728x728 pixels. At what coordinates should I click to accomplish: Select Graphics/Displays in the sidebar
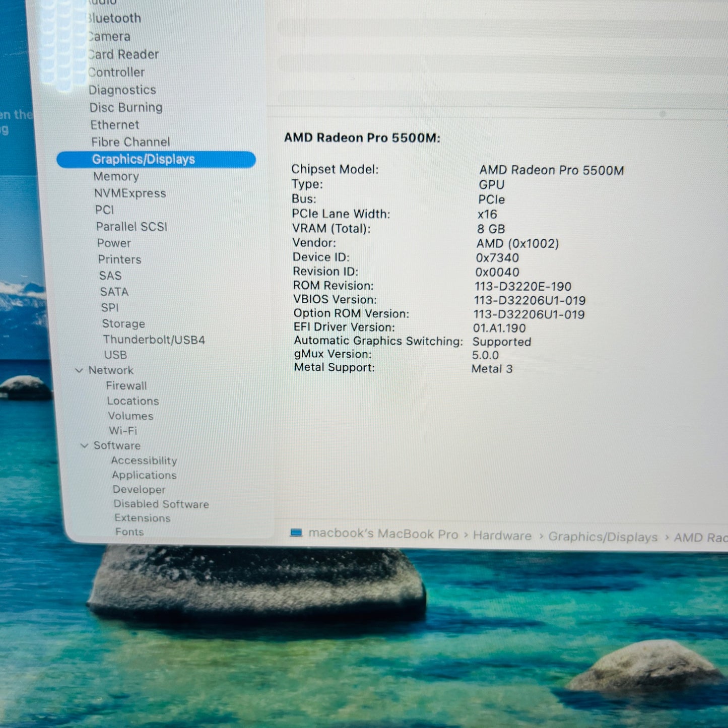144,159
